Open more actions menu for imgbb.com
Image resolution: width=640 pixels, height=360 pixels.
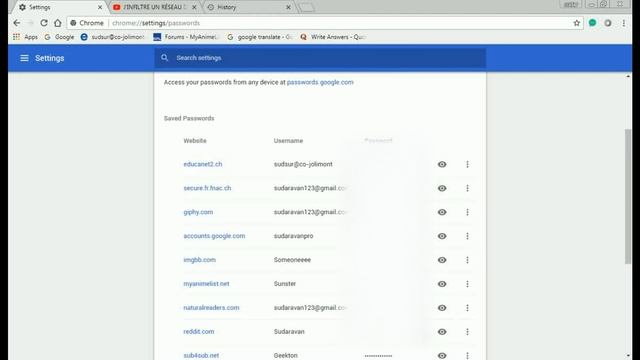click(467, 260)
